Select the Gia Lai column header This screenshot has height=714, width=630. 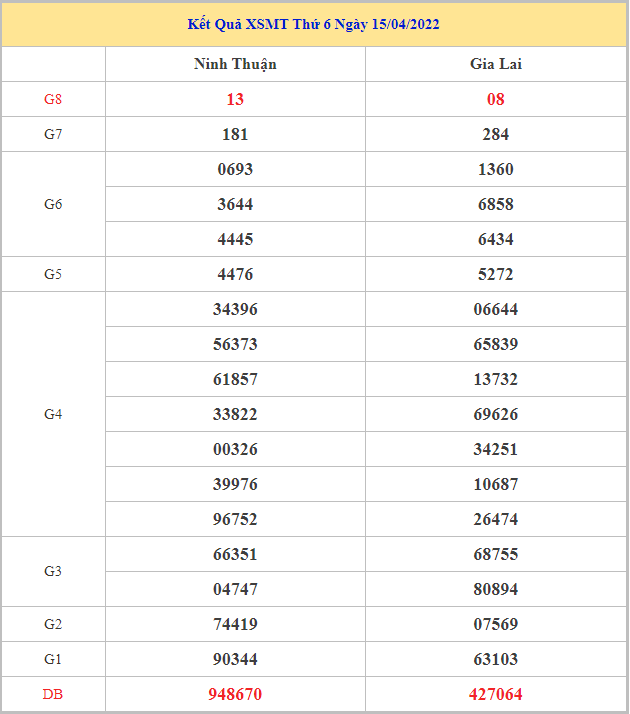496,64
